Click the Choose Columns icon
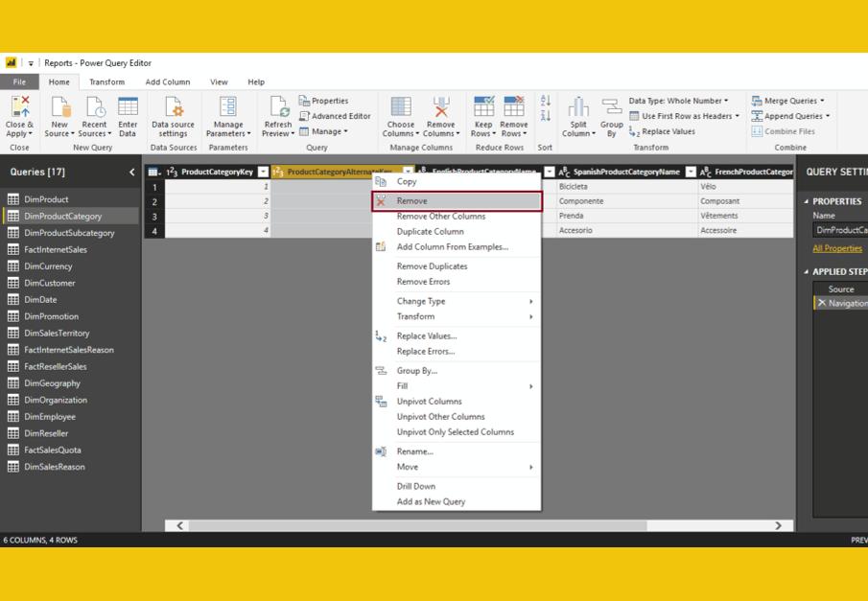This screenshot has width=868, height=601. 401,107
